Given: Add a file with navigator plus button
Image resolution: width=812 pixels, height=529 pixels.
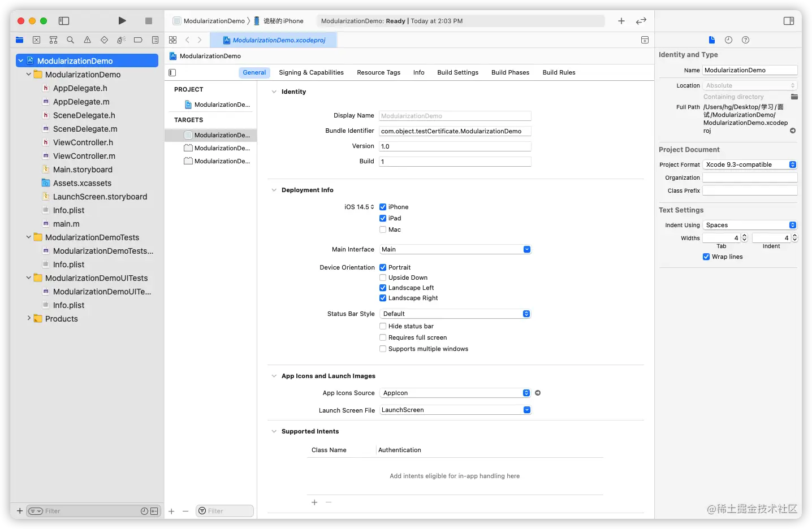Looking at the screenshot, I should point(20,511).
